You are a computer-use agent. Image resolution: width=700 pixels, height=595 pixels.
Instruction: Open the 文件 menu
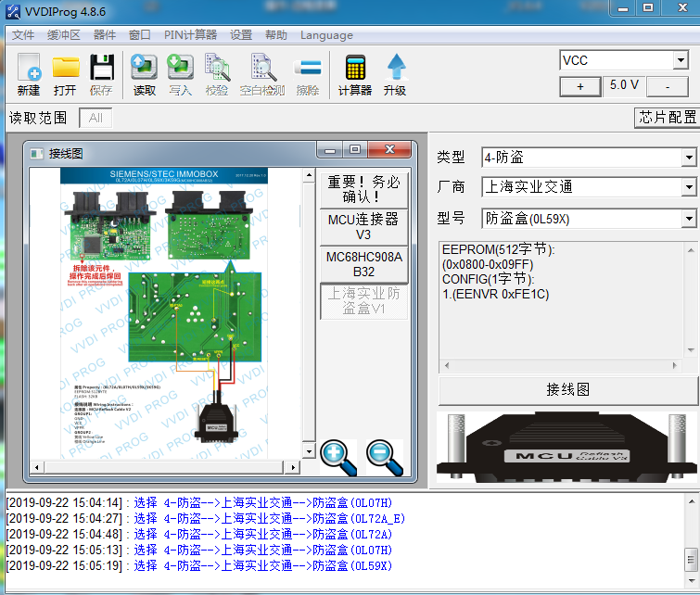pos(23,35)
